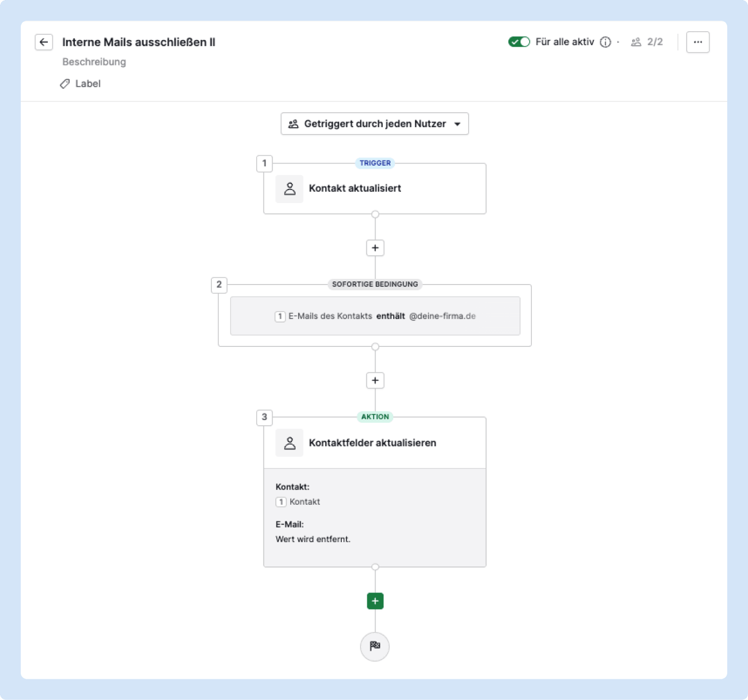Click the step number 3 badge
This screenshot has width=748, height=700.
click(x=264, y=417)
